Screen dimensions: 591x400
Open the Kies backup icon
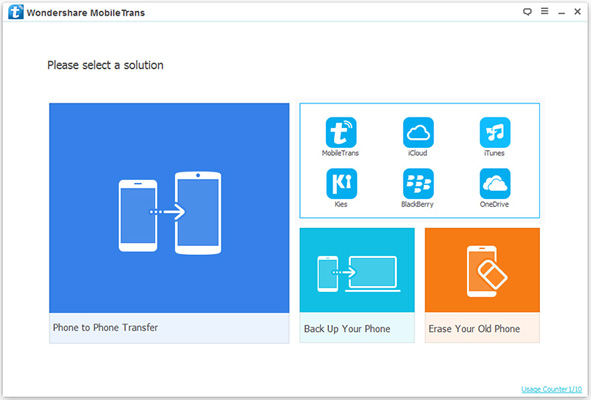click(341, 184)
